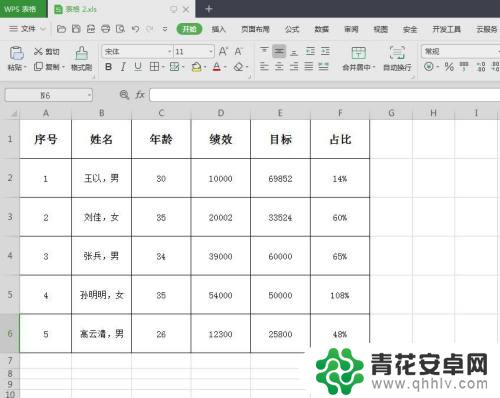Click the Merge and Center icon
The height and width of the screenshot is (398, 500).
359,53
